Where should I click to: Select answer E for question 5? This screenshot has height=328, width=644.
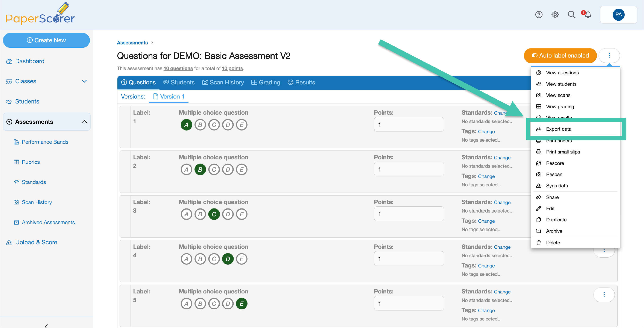pos(241,304)
